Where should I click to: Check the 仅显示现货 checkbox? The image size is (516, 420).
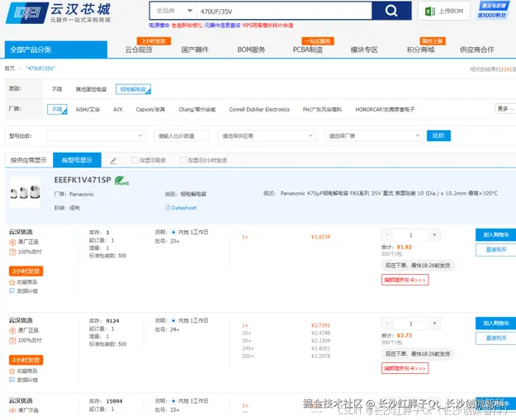coord(135,160)
